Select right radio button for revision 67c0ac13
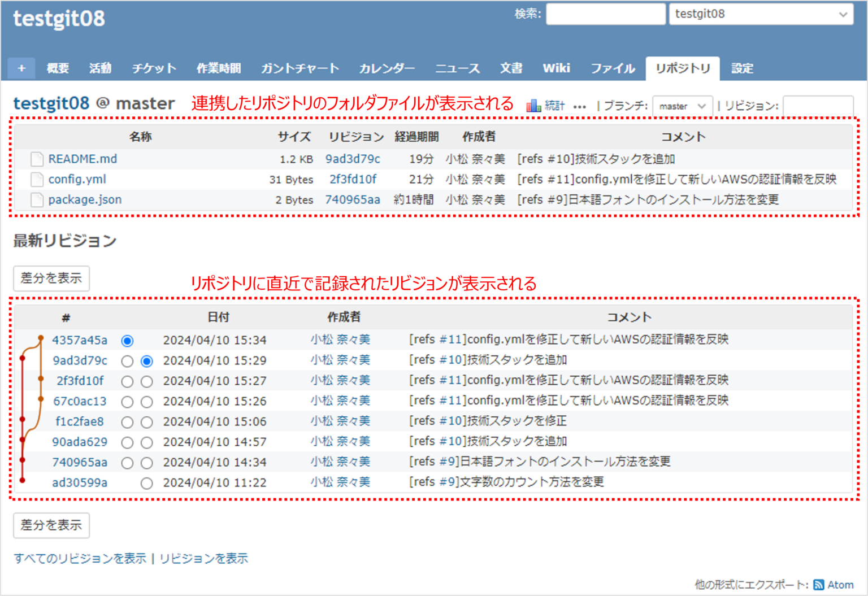 pyautogui.click(x=147, y=402)
